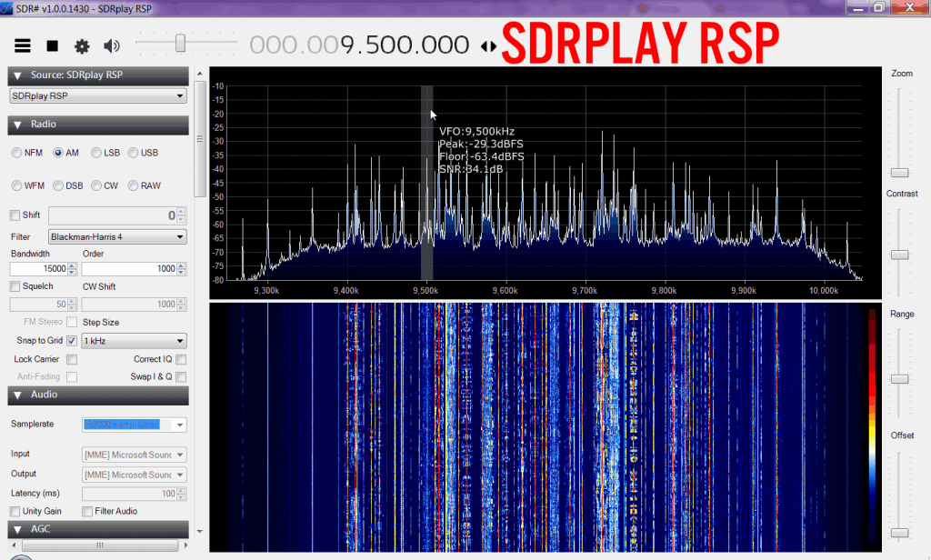931x560 pixels.
Task: Open the SDRplay RSP source dropdown
Action: [98, 95]
